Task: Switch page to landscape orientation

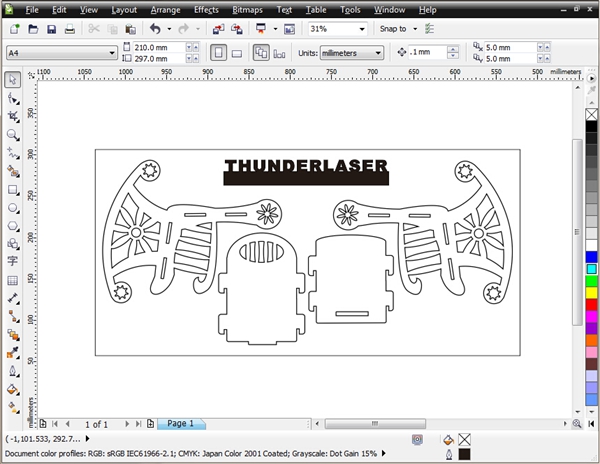Action: (x=239, y=52)
